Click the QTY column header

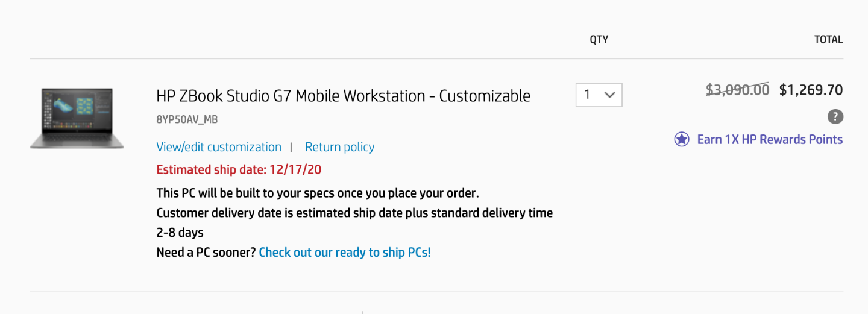pos(599,40)
